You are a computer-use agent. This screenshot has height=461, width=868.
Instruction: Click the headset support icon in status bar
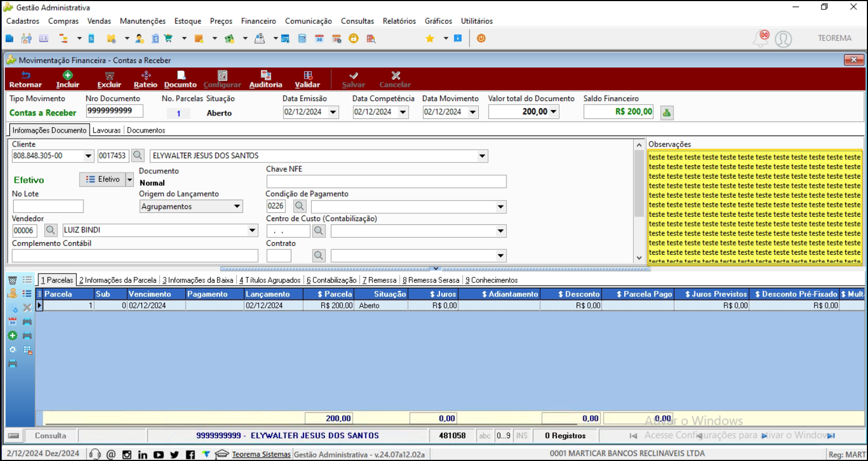(x=95, y=454)
